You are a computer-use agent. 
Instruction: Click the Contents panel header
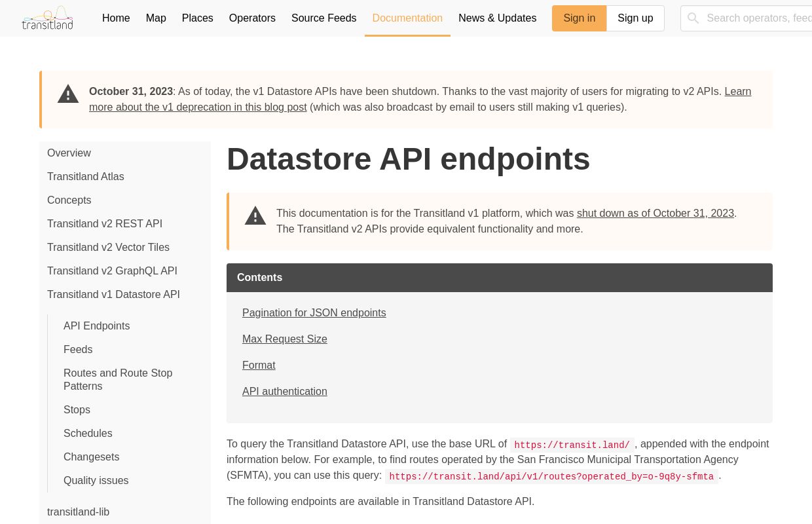(500, 278)
